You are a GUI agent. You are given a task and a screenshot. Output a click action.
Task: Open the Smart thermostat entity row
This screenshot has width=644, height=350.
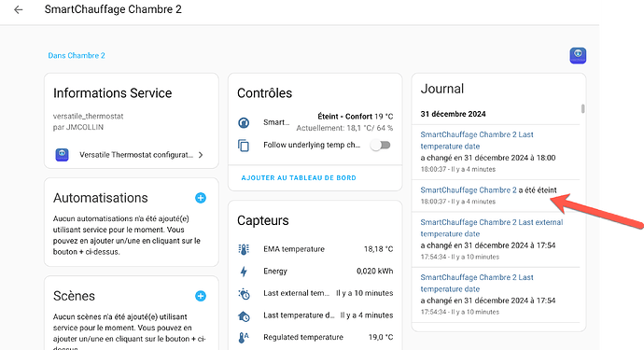pyautogui.click(x=315, y=122)
